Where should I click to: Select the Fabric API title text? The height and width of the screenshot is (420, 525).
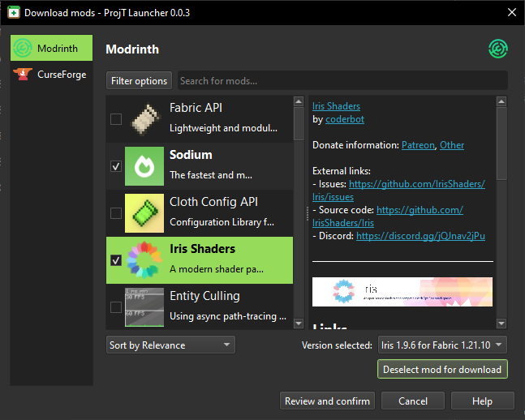click(x=196, y=108)
